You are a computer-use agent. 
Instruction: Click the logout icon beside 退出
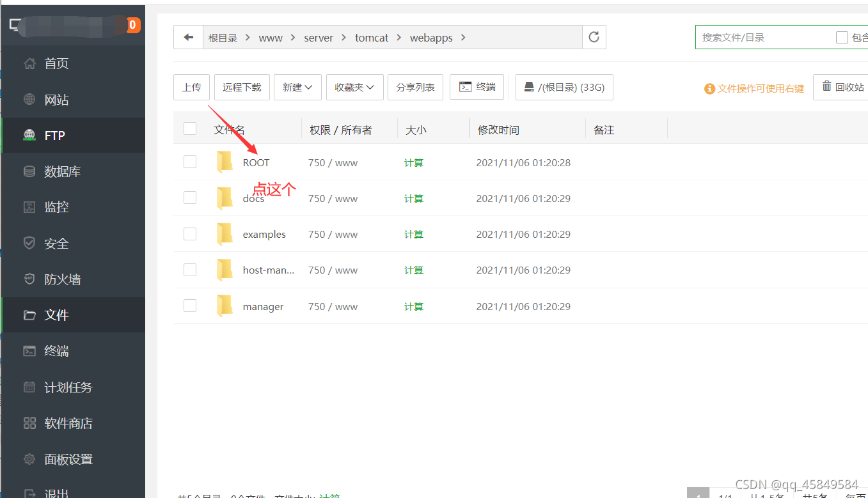click(x=29, y=494)
